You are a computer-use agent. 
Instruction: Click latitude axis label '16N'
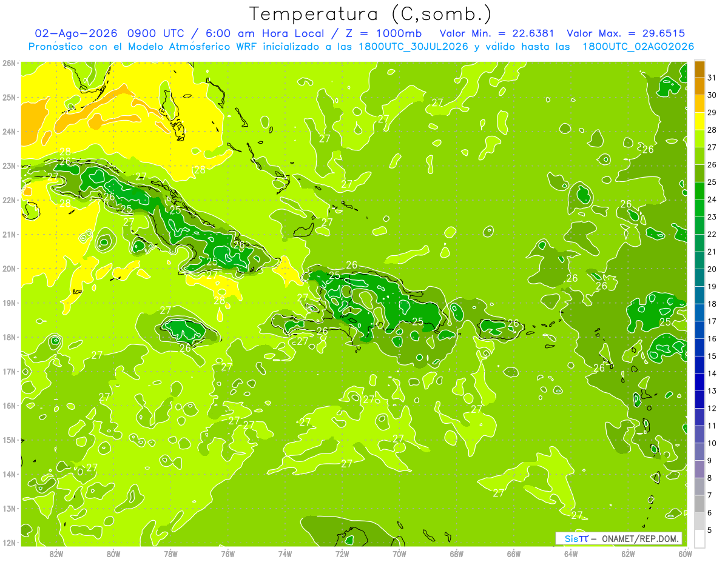coord(9,406)
